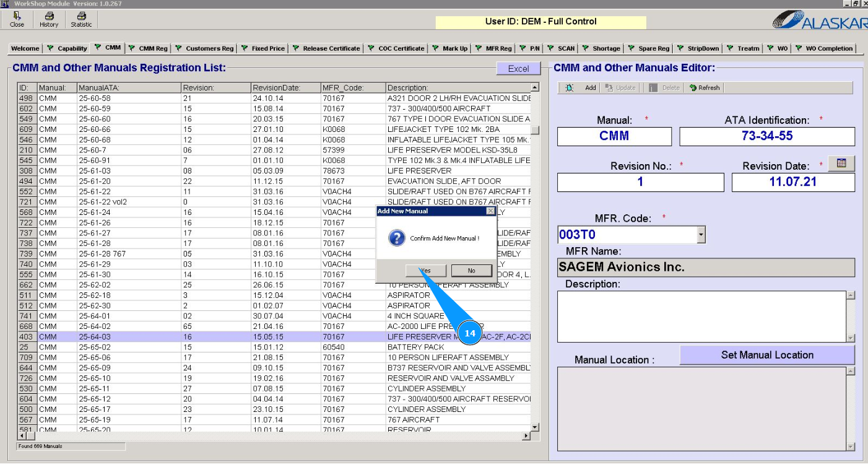This screenshot has width=868, height=464.
Task: Click the Close toolbar icon
Action: [x=17, y=19]
